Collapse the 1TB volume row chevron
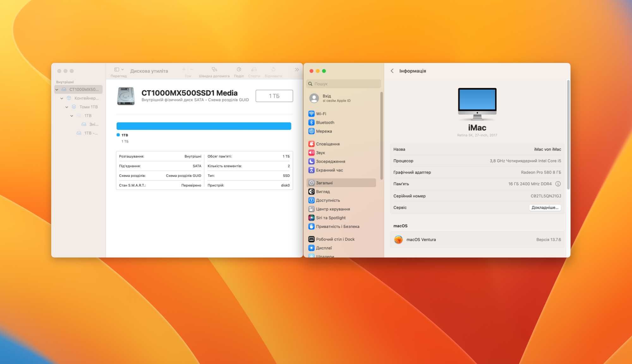Image resolution: width=632 pixels, height=364 pixels. point(72,116)
